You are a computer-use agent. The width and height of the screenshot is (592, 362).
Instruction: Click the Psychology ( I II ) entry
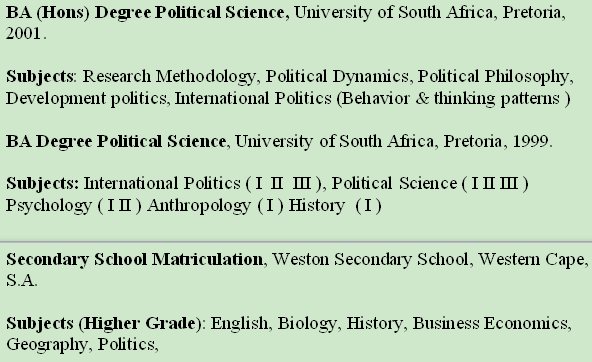(x=74, y=206)
